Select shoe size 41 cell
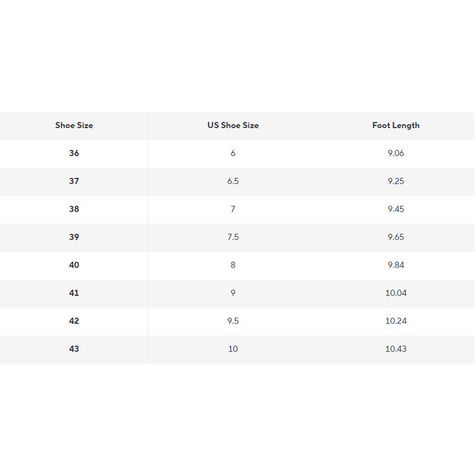This screenshot has height=476, width=476. 74,293
